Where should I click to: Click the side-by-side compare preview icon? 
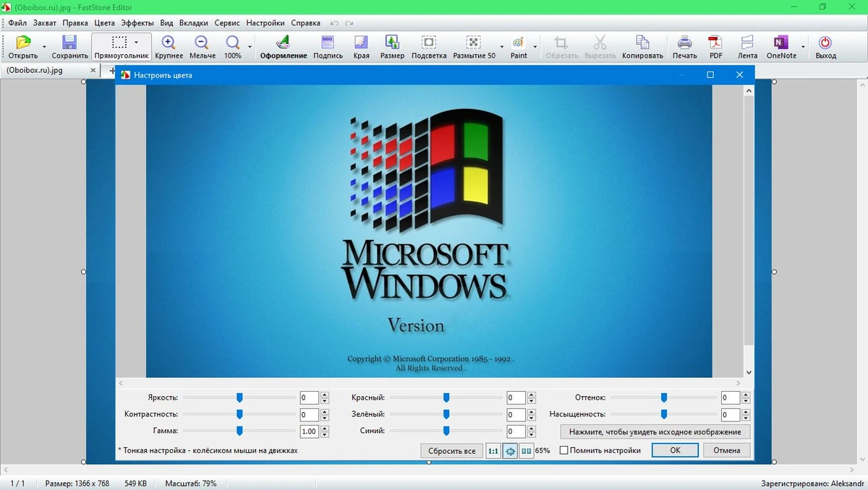click(x=527, y=451)
